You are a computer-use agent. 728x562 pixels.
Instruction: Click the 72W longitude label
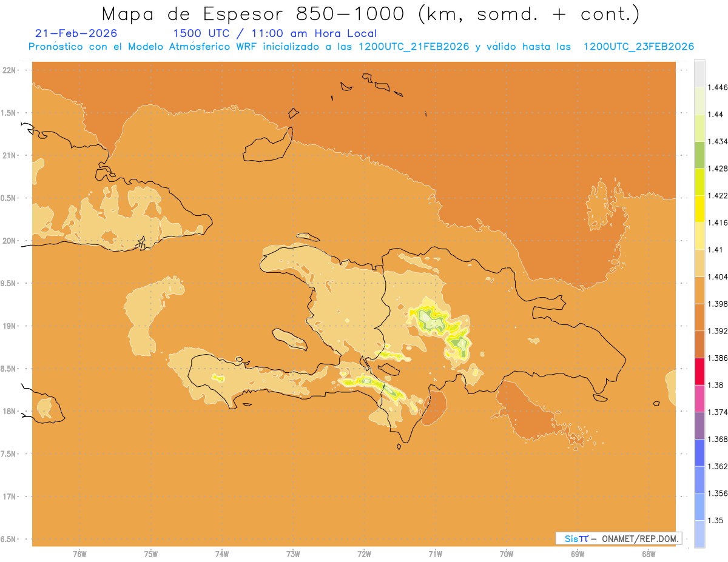click(364, 554)
